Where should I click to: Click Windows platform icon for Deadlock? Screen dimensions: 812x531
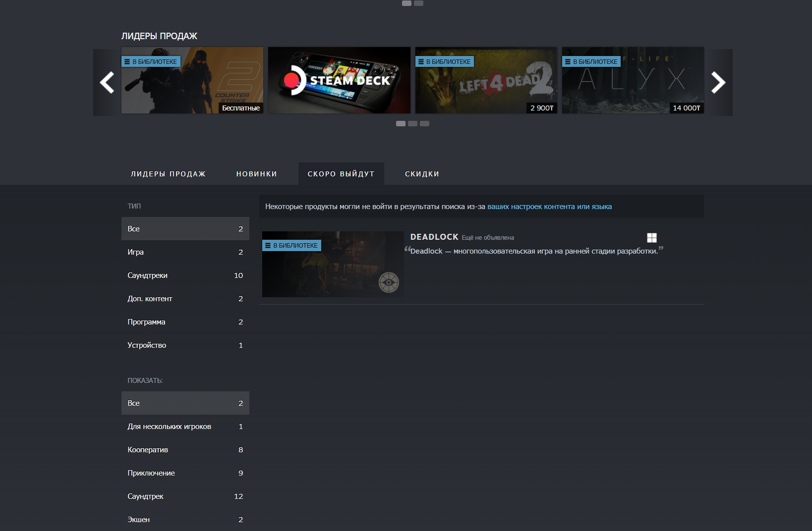point(652,238)
